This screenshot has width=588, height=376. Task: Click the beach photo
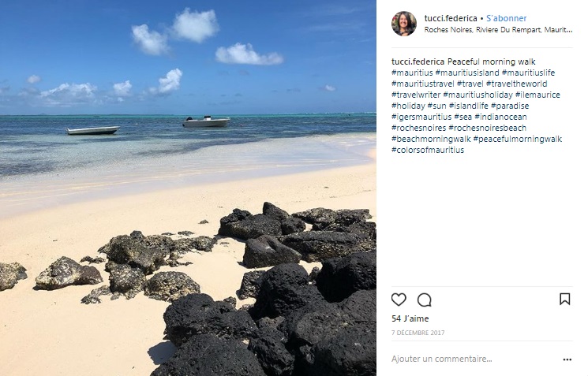click(x=188, y=188)
